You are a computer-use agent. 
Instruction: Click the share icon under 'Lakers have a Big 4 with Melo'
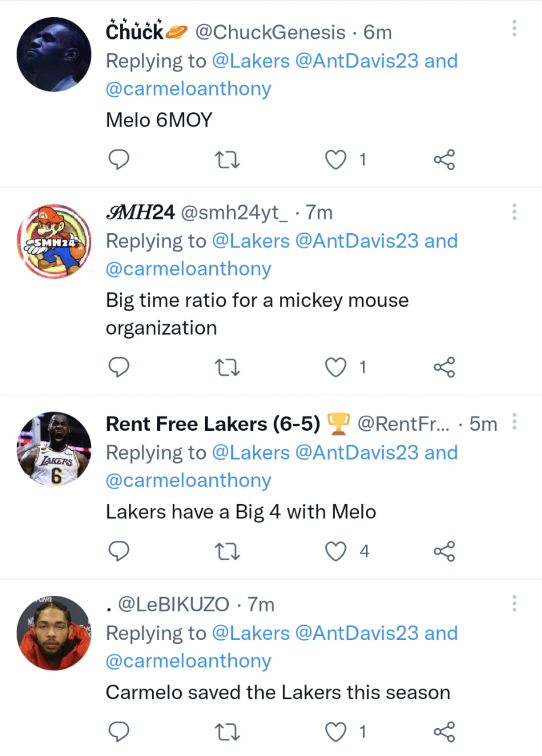click(x=445, y=551)
